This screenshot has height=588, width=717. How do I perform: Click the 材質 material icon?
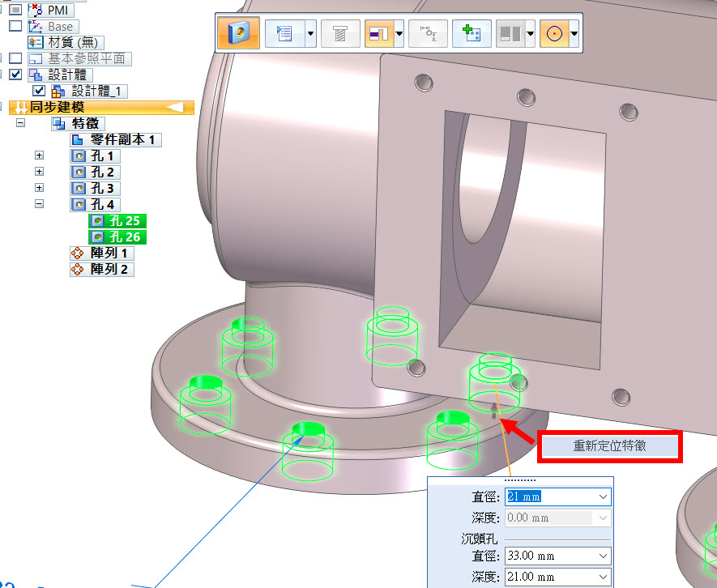point(36,43)
